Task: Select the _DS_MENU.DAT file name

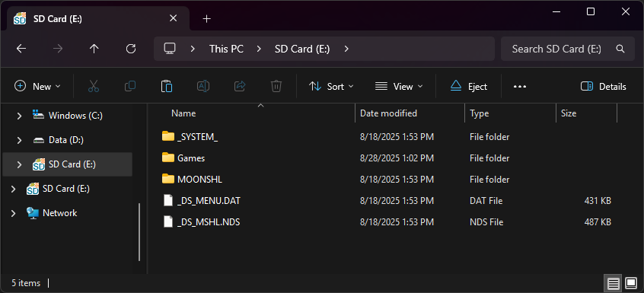Action: [209, 201]
